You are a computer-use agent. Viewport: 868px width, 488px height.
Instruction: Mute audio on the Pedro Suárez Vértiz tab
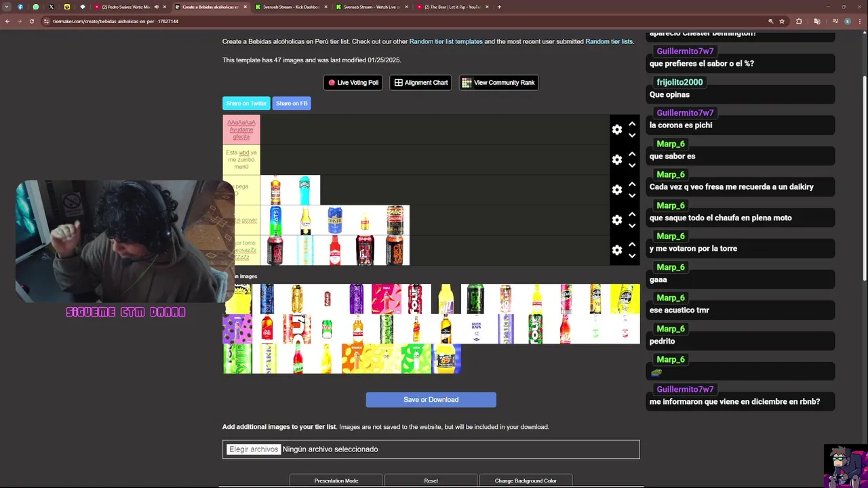click(x=157, y=7)
